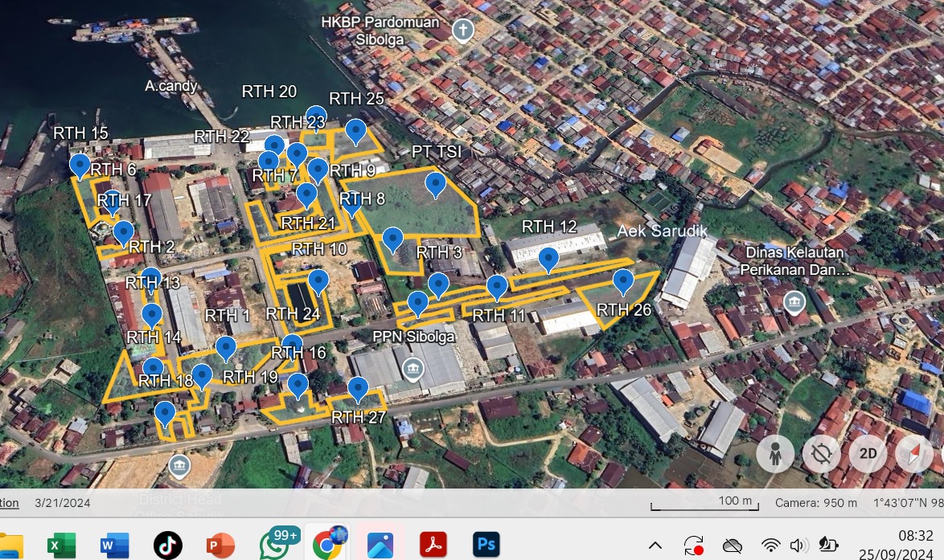Click the RTH 9 label
This screenshot has height=560, width=944.
353,171
